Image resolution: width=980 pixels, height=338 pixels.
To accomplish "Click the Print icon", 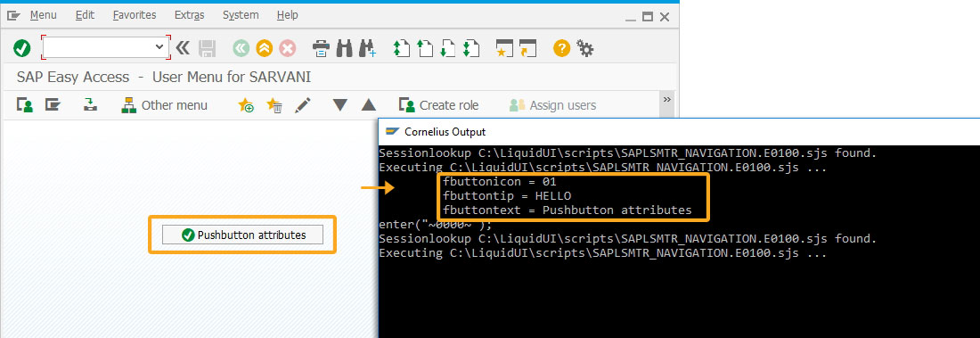I will (x=322, y=47).
